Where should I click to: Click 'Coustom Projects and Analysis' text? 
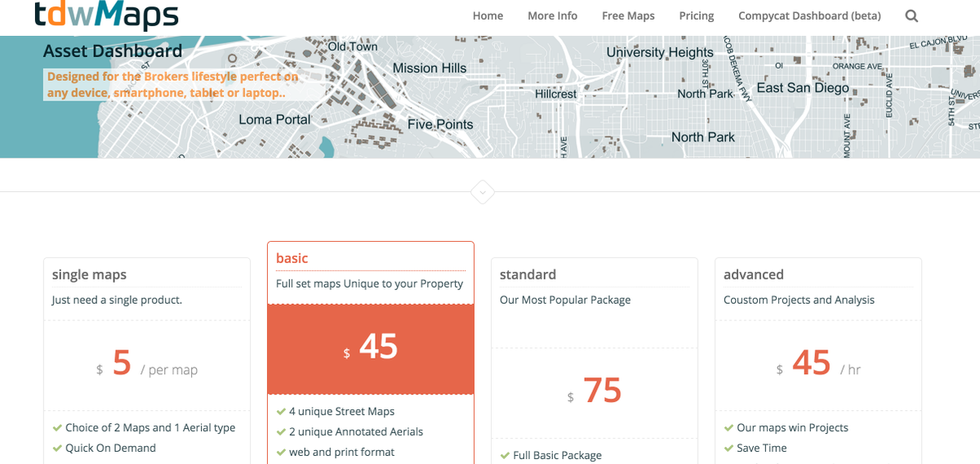pyautogui.click(x=799, y=300)
